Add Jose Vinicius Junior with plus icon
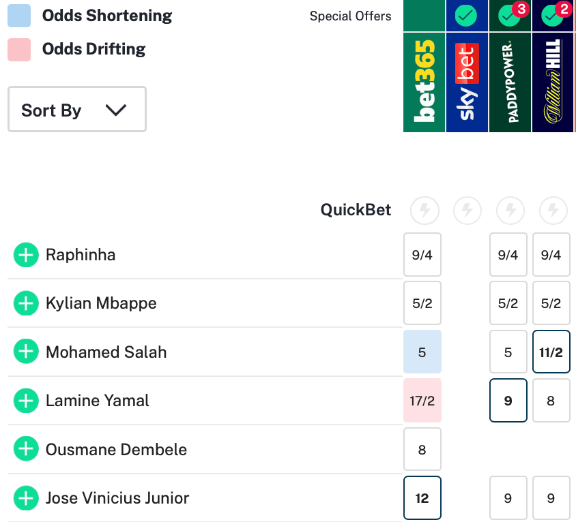 tap(26, 498)
